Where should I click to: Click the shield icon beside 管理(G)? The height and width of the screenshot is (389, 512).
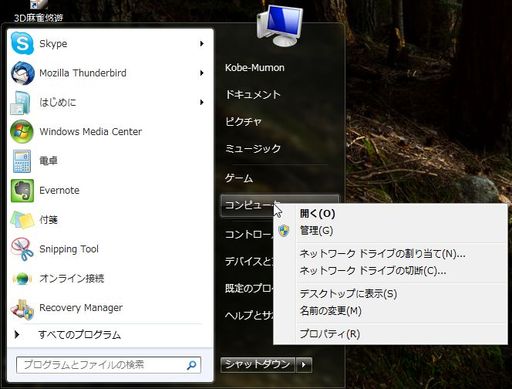click(284, 231)
